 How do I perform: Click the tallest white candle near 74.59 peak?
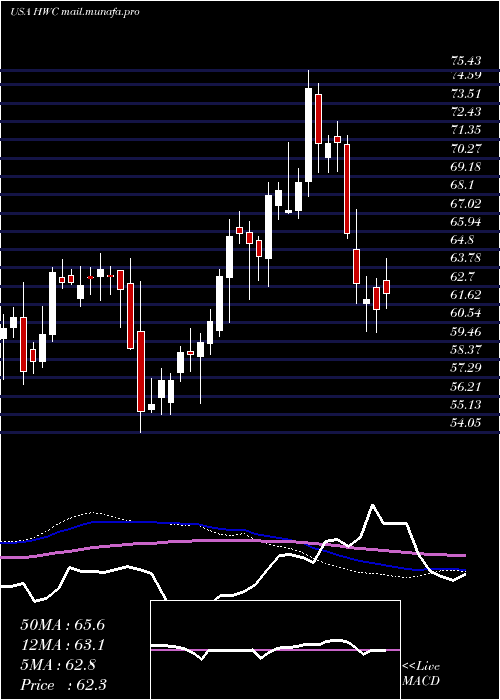coord(308,135)
